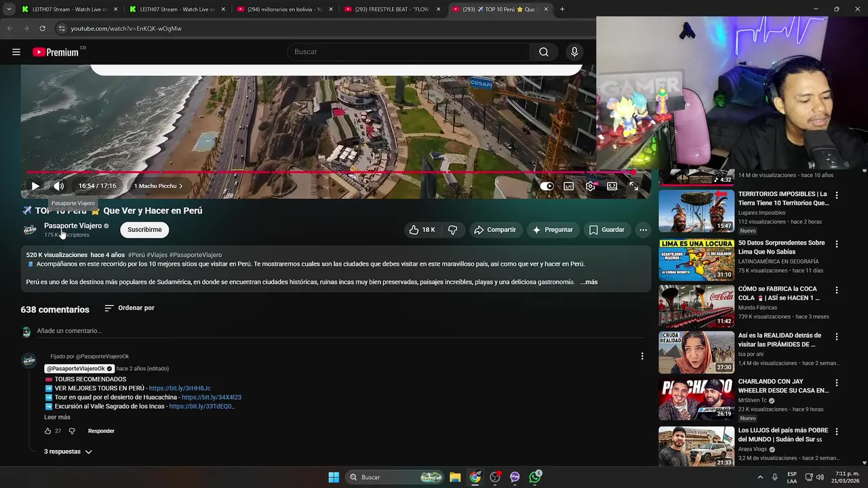
Task: Start voice search with microphone icon
Action: (574, 52)
